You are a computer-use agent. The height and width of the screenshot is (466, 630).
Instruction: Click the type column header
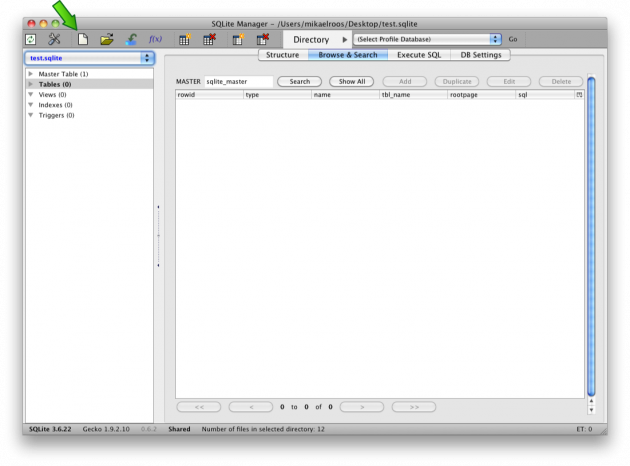coord(278,95)
